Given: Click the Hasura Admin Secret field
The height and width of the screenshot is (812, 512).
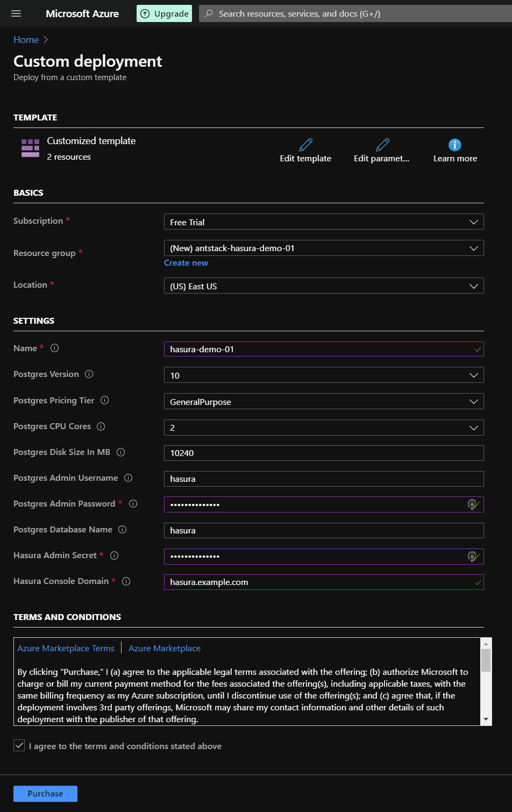Looking at the screenshot, I should (x=324, y=557).
